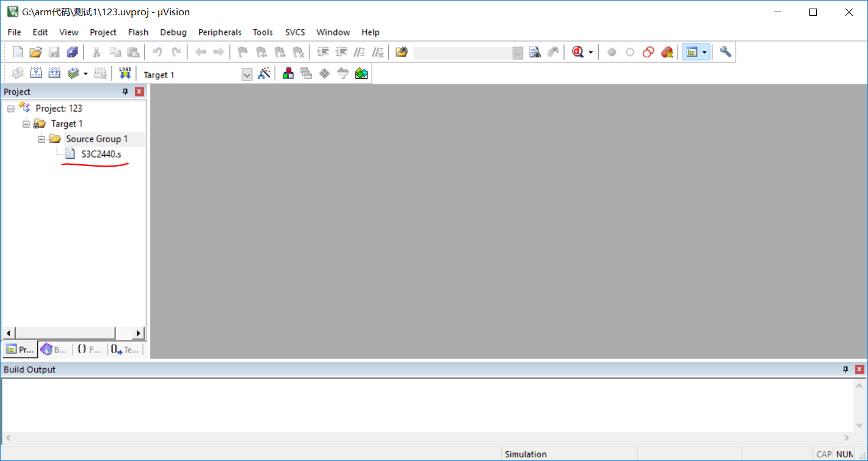Switch to the Templates tab

click(125, 349)
